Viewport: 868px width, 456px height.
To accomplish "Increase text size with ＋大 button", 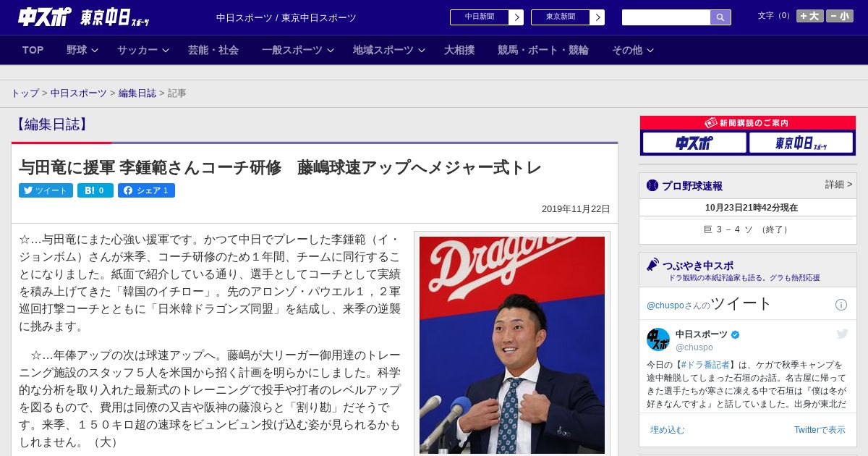I will point(810,16).
